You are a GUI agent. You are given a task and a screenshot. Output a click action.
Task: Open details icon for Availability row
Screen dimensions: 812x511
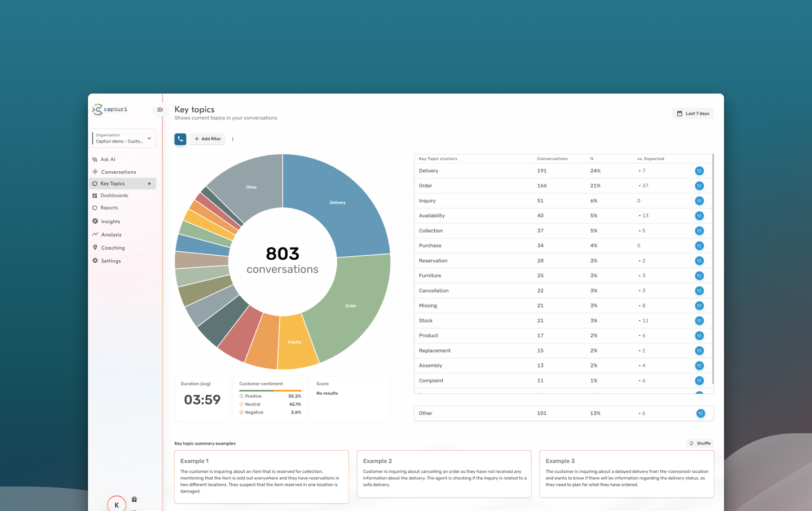[699, 216]
